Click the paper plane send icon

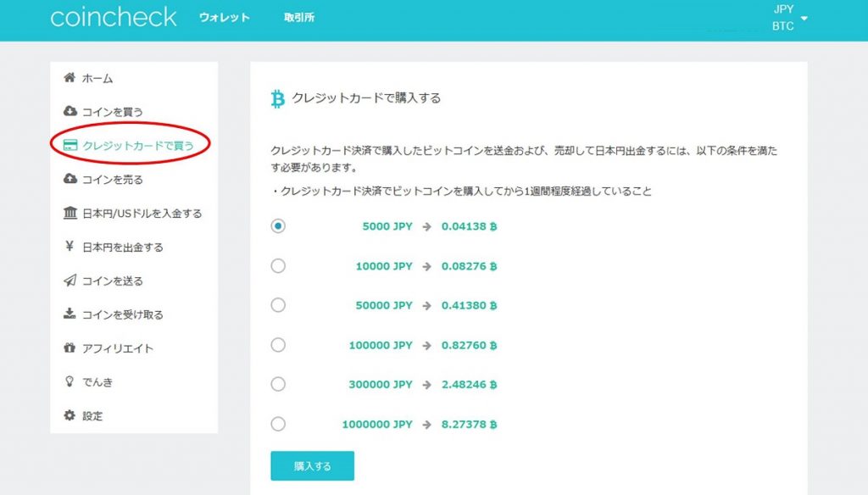point(70,281)
